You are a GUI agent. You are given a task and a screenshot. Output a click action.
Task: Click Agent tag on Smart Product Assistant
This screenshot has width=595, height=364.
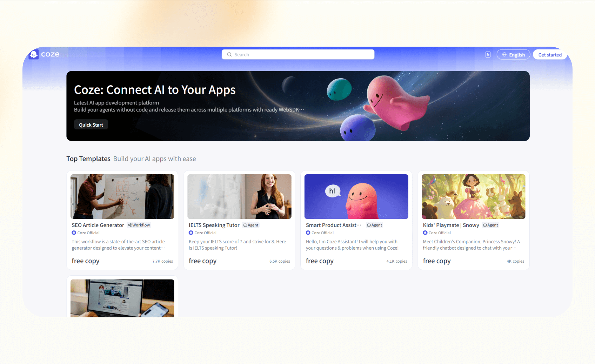[x=374, y=225]
